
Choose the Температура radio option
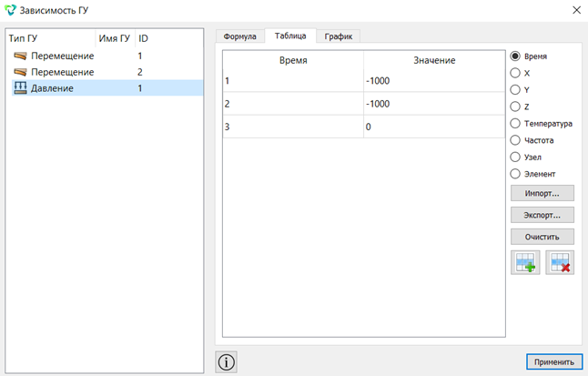(515, 124)
